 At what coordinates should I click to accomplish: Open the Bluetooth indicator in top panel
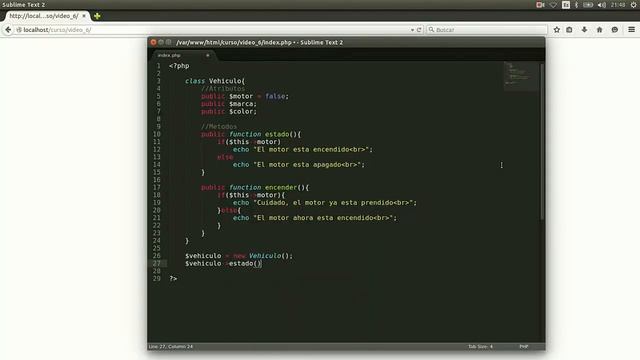tap(576, 5)
